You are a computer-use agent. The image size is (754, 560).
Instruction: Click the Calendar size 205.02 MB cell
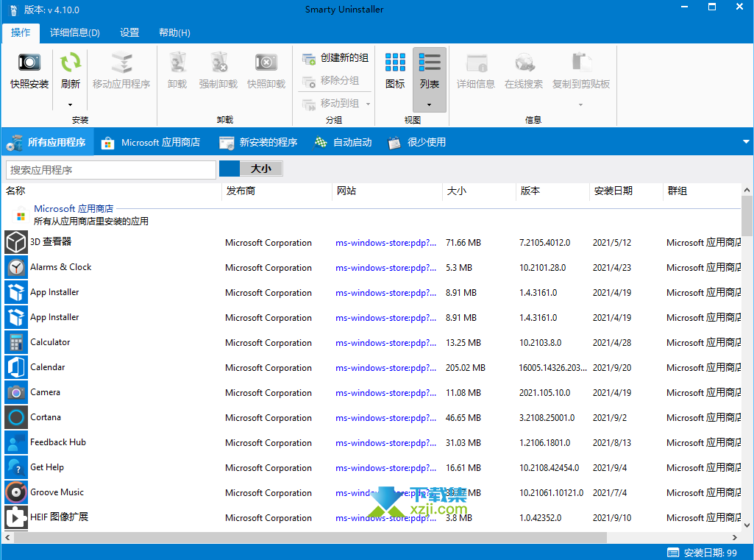click(x=466, y=367)
